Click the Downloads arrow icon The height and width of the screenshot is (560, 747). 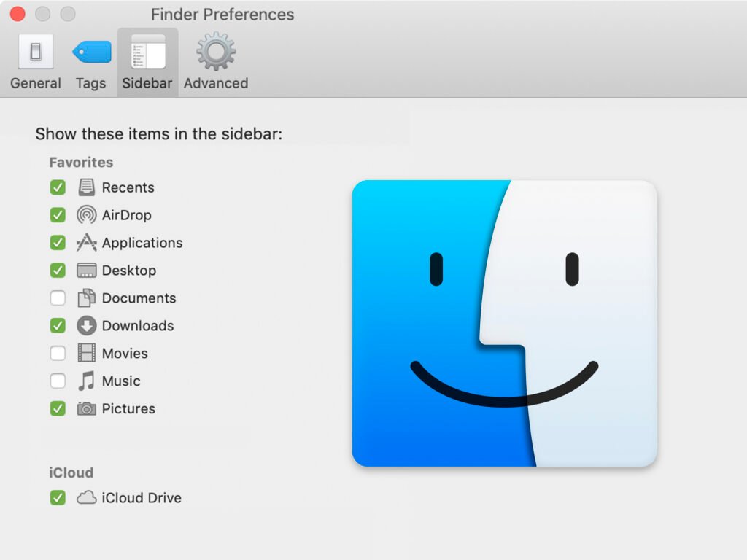86,326
